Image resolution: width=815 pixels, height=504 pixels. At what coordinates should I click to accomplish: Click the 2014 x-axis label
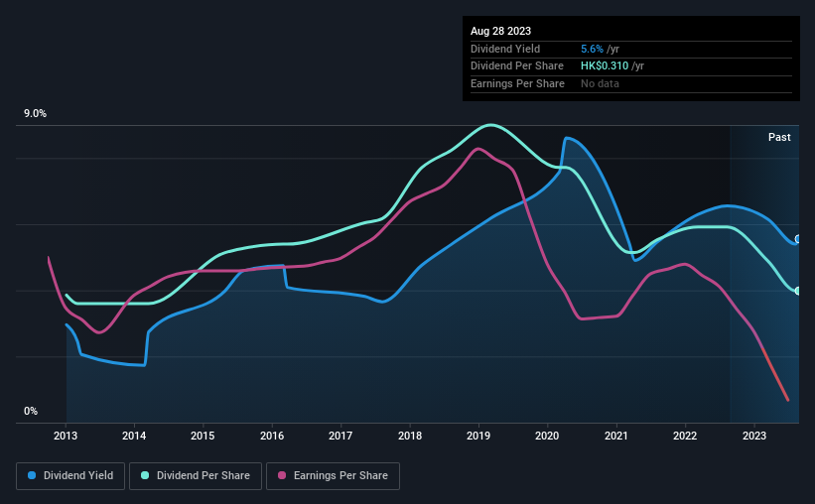click(x=134, y=436)
